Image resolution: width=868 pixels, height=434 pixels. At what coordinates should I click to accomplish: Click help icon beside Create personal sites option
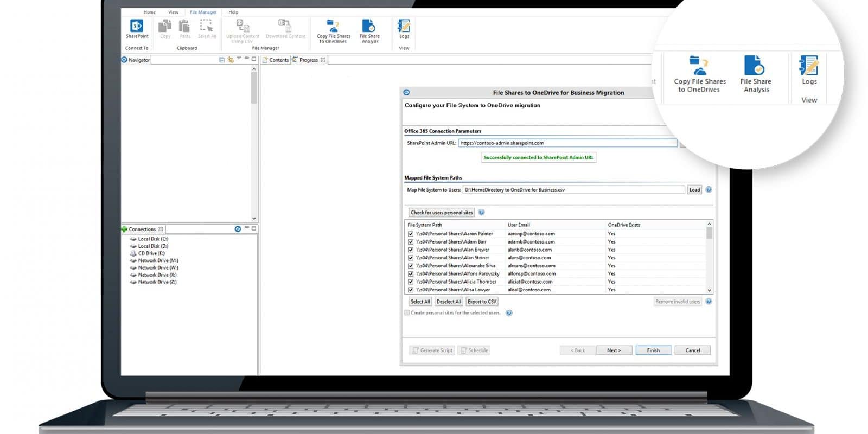click(x=509, y=313)
